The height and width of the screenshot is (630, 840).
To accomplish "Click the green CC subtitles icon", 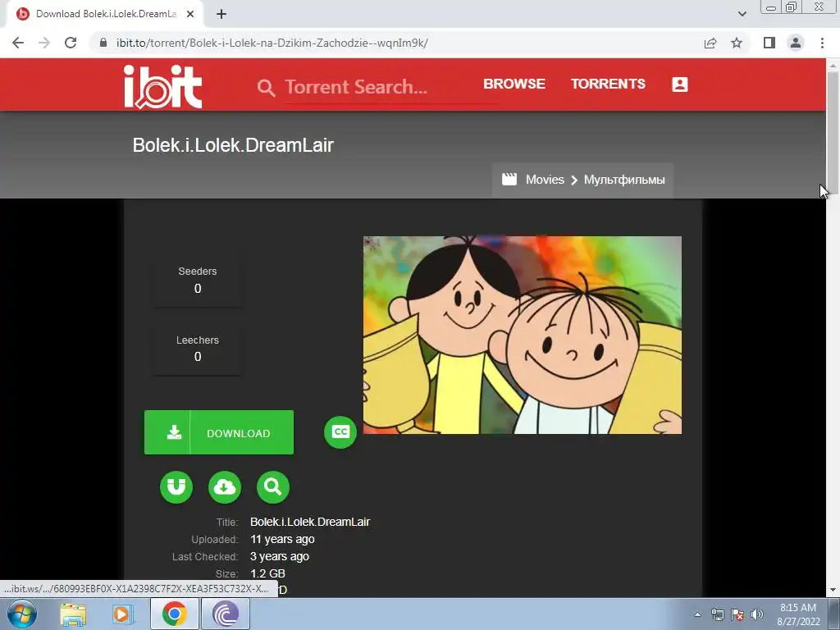I will click(340, 431).
